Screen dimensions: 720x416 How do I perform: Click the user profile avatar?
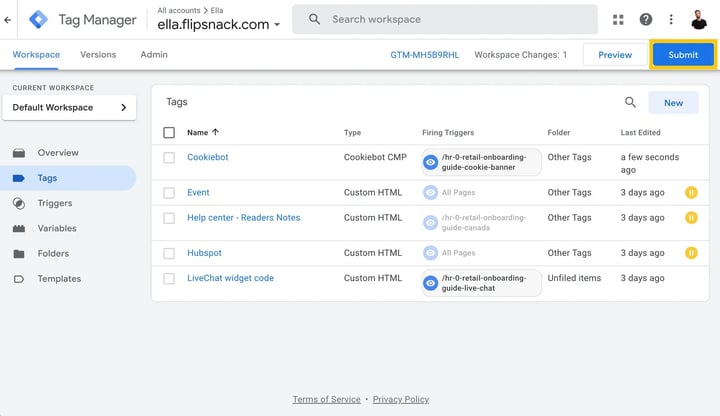click(698, 19)
